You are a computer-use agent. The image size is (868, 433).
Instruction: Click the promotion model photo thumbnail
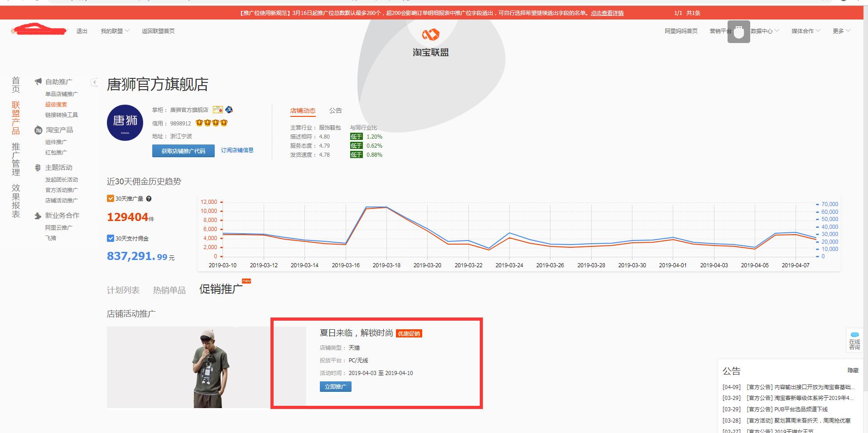pyautogui.click(x=207, y=367)
